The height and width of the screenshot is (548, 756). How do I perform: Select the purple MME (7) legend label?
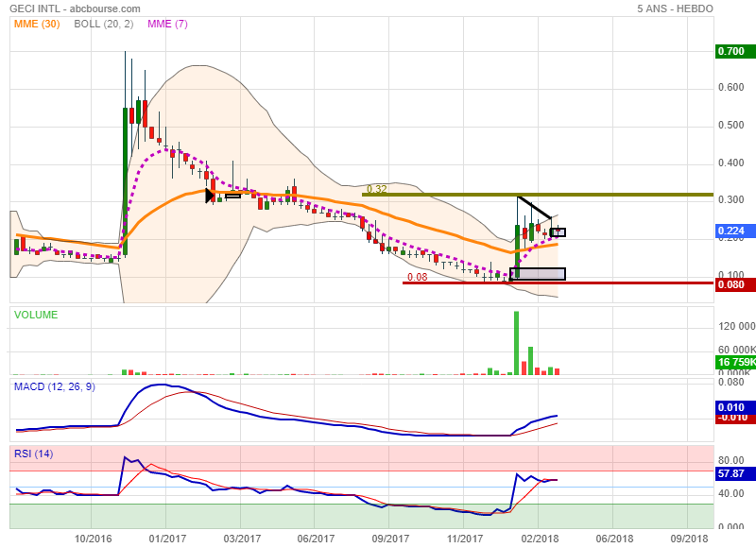point(167,25)
